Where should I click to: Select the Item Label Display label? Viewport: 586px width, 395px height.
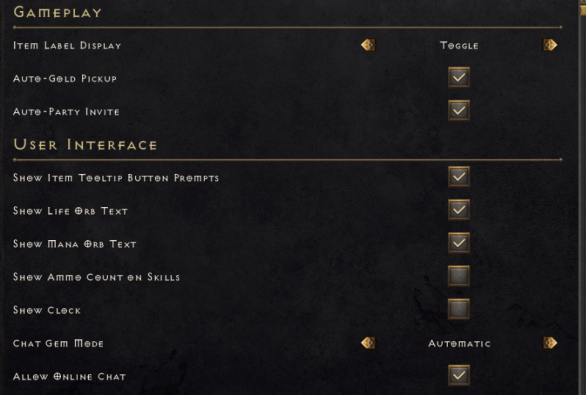67,46
